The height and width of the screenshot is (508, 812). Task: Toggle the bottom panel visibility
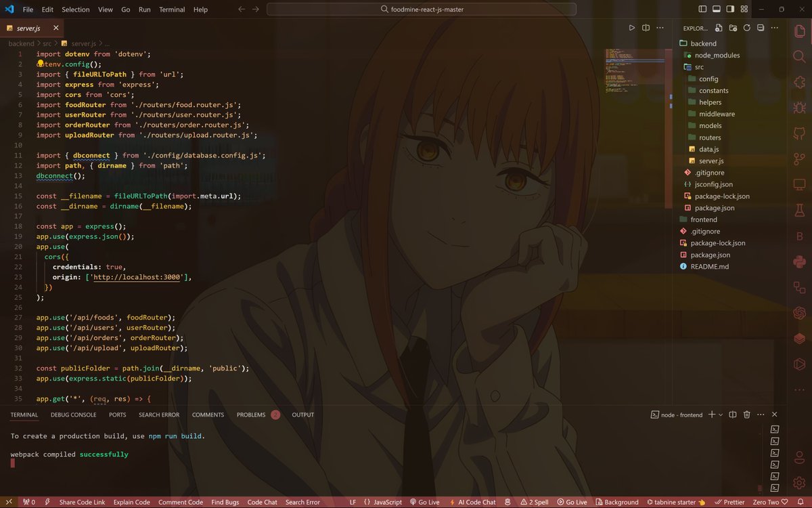click(x=717, y=9)
